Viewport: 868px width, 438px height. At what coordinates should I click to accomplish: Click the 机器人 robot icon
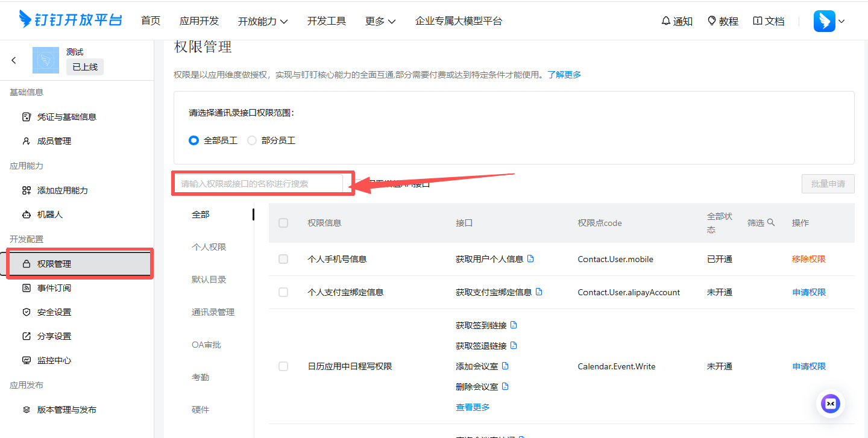click(26, 214)
